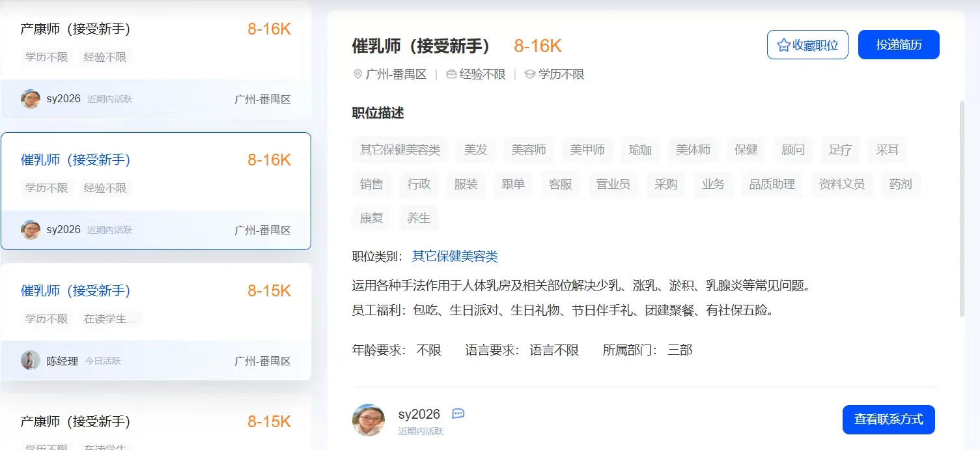980x450 pixels.
Task: Select the 足疗 tag
Action: point(841,150)
